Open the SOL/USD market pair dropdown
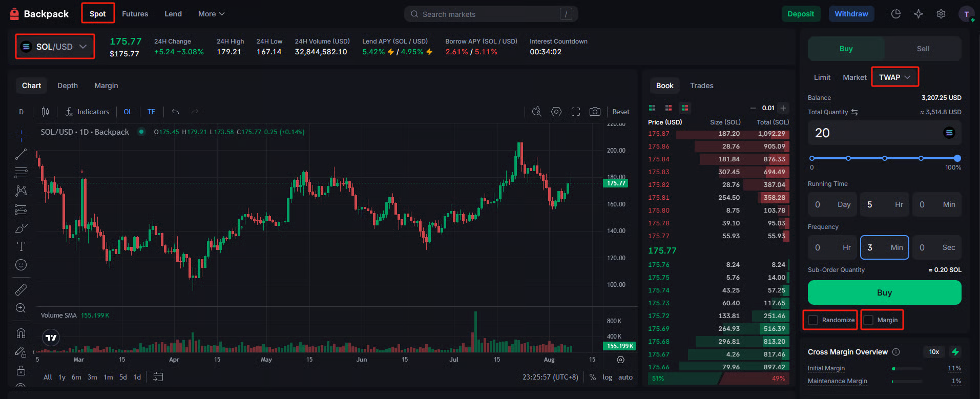This screenshot has height=399, width=980. click(x=55, y=47)
